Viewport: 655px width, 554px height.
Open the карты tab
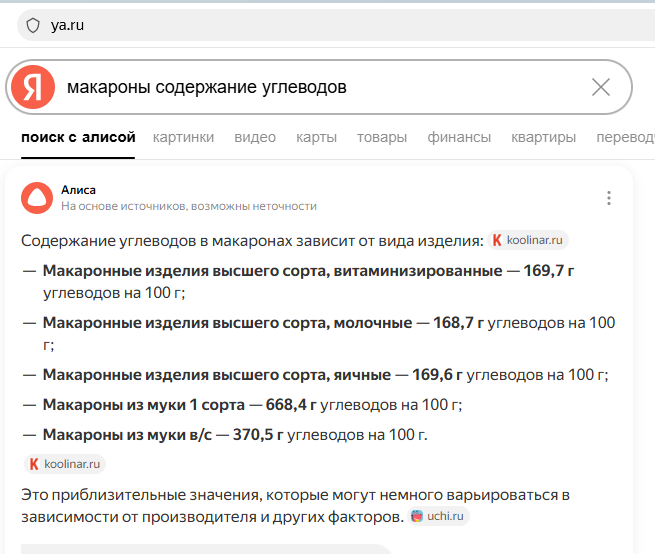click(316, 137)
